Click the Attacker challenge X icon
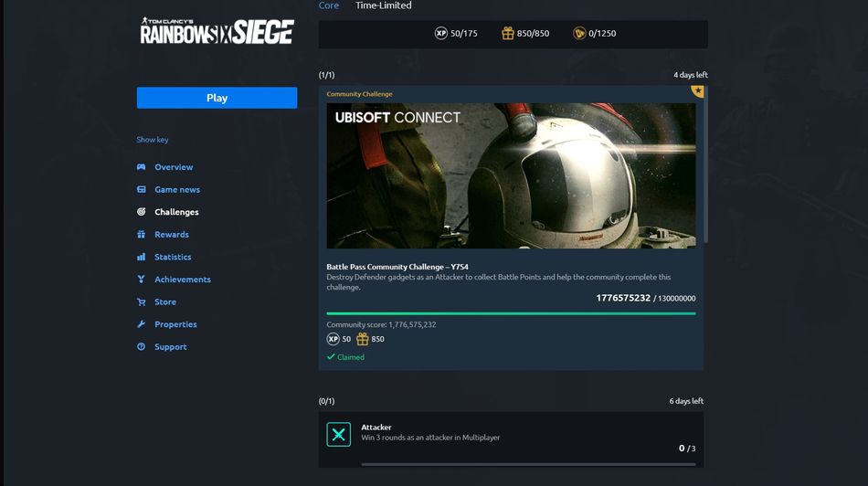 338,435
